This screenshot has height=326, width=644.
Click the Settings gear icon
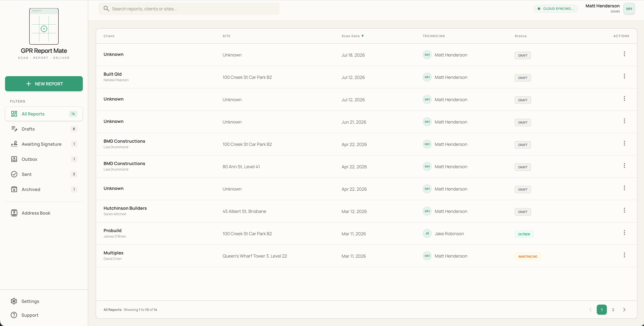pyautogui.click(x=14, y=301)
